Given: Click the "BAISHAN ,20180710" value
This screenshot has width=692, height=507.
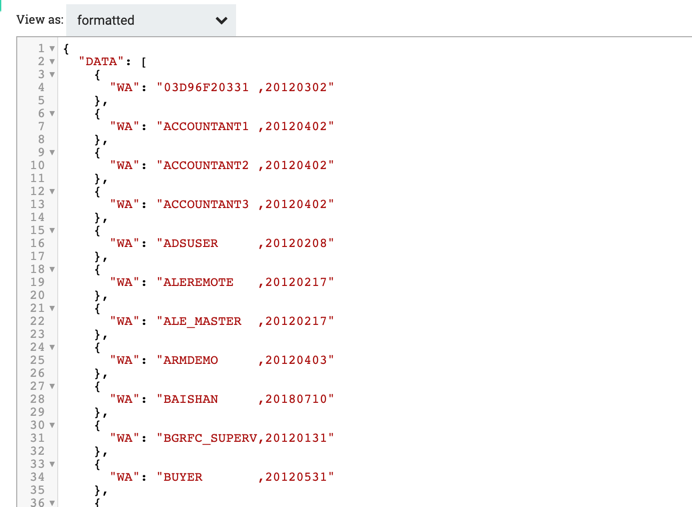Looking at the screenshot, I should pyautogui.click(x=245, y=400).
